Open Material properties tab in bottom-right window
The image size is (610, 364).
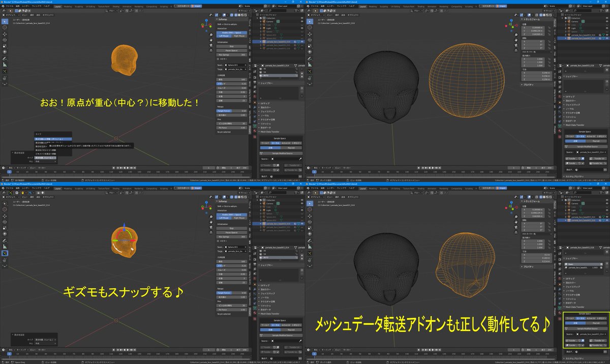point(560,313)
